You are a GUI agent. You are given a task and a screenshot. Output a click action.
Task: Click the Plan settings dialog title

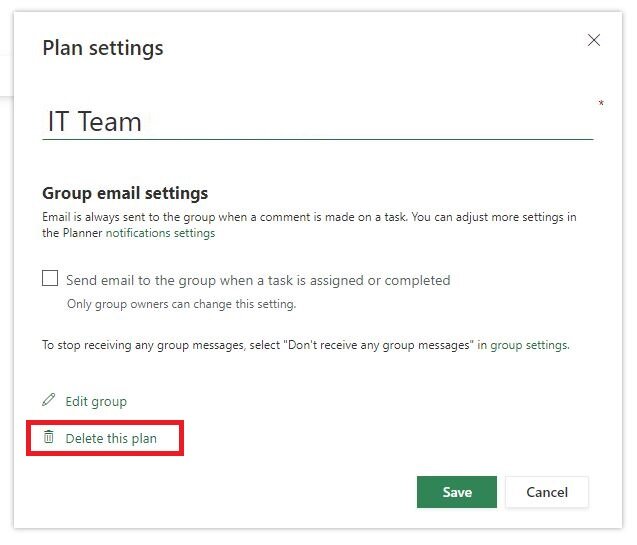(103, 48)
